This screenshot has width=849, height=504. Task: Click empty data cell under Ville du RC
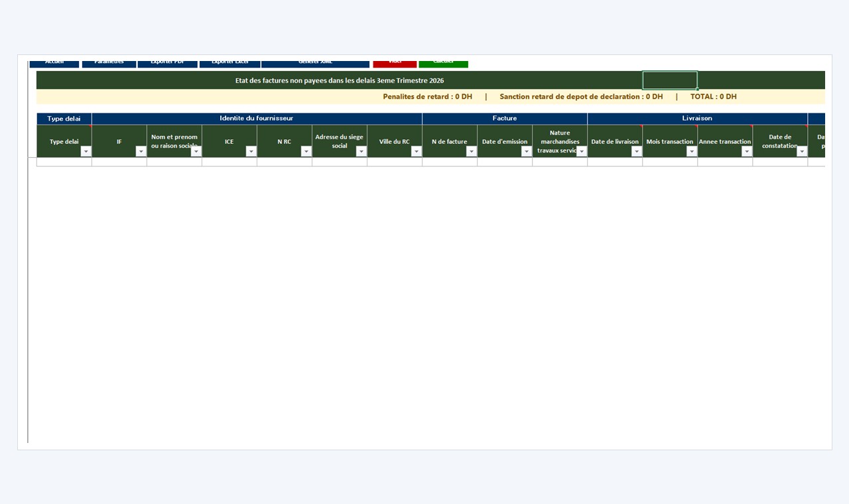point(395,162)
